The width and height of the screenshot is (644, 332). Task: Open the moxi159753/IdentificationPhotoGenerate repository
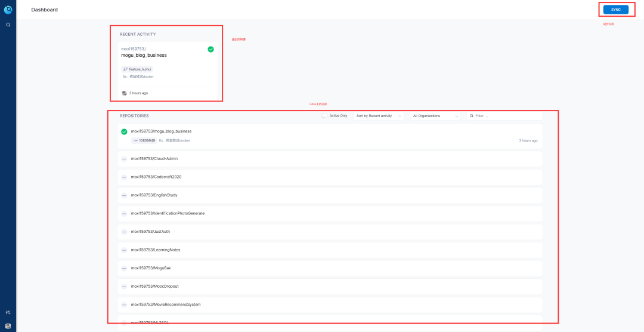[x=330, y=214]
